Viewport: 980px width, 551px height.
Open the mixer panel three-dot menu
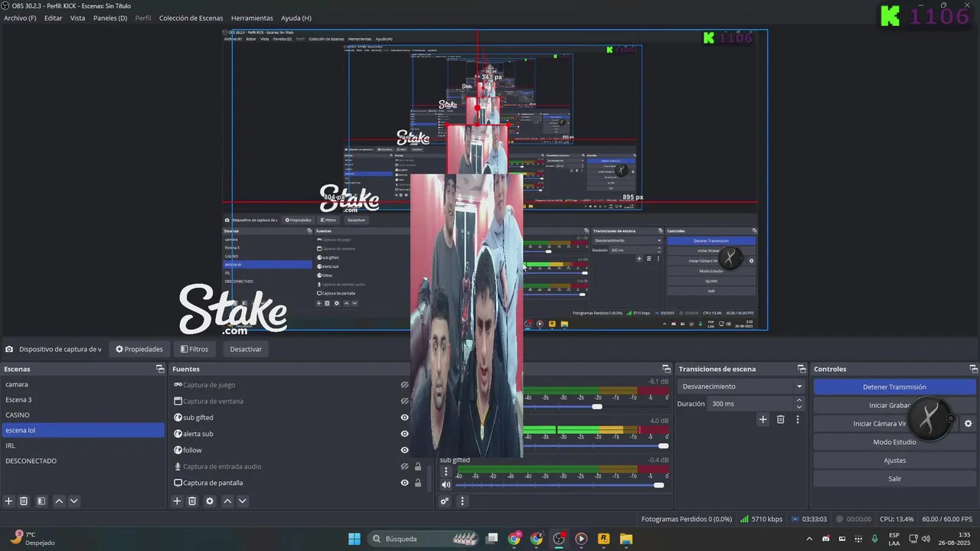[462, 501]
